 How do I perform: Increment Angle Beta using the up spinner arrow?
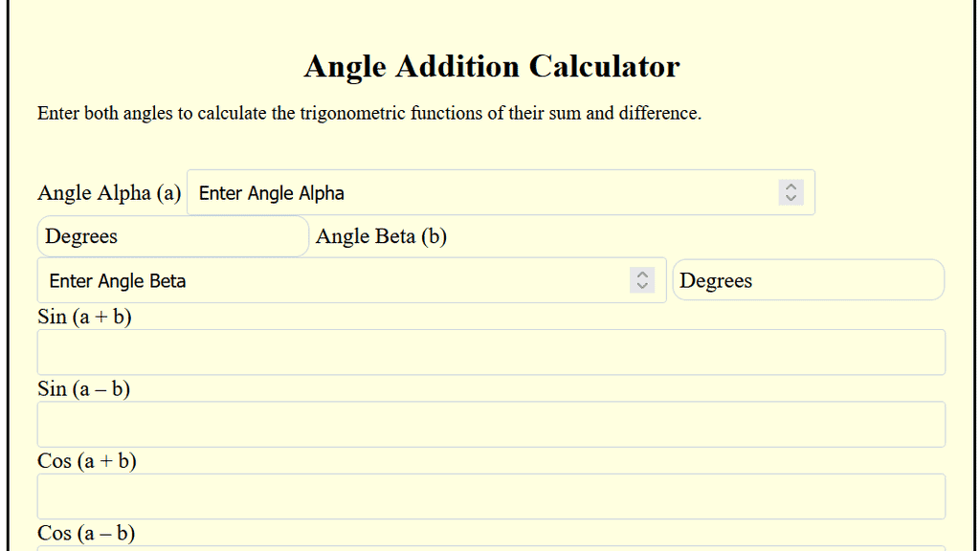(642, 275)
